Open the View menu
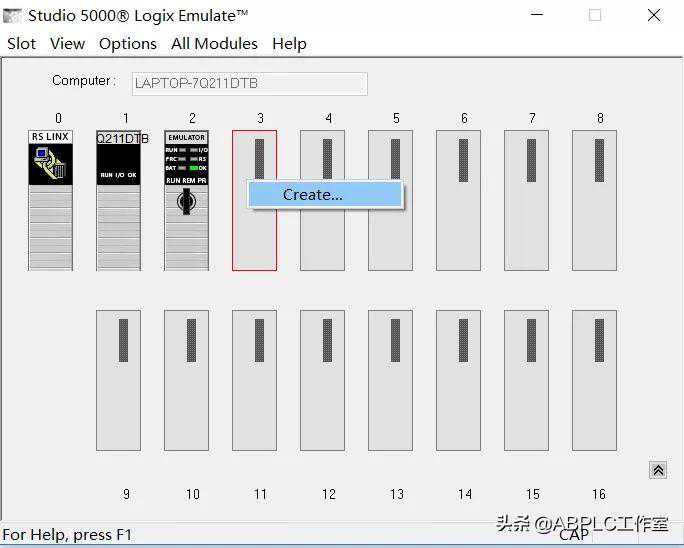 click(x=67, y=44)
